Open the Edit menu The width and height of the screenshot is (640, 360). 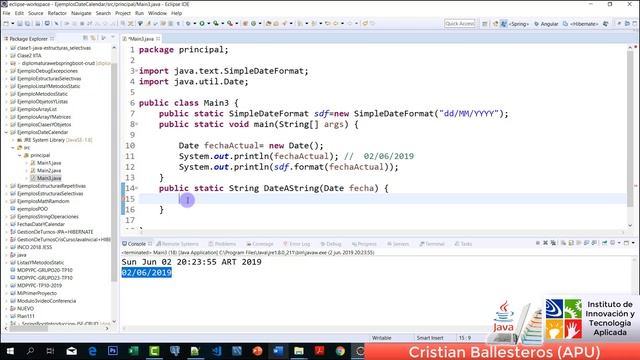[x=19, y=13]
